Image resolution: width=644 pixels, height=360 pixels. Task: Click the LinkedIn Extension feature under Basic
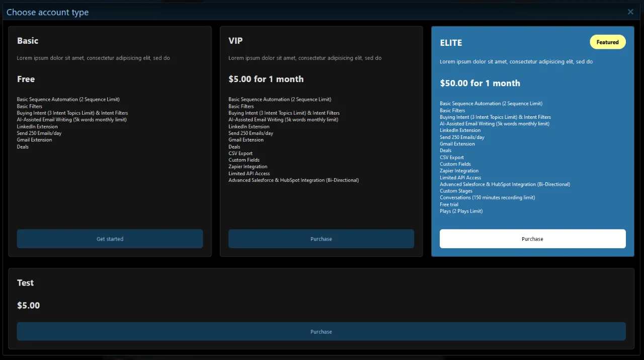point(37,126)
